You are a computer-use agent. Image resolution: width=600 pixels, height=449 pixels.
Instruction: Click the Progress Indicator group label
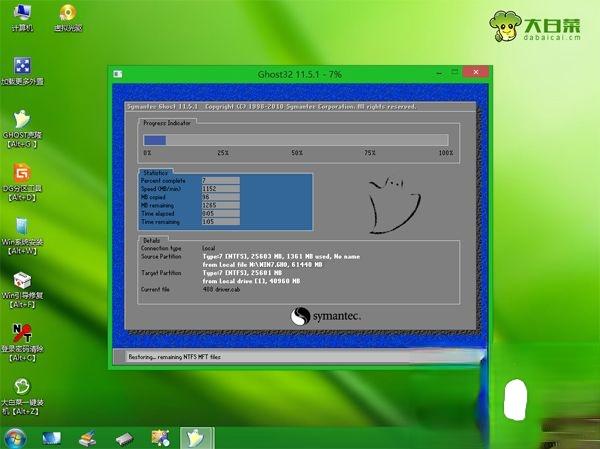(167, 123)
